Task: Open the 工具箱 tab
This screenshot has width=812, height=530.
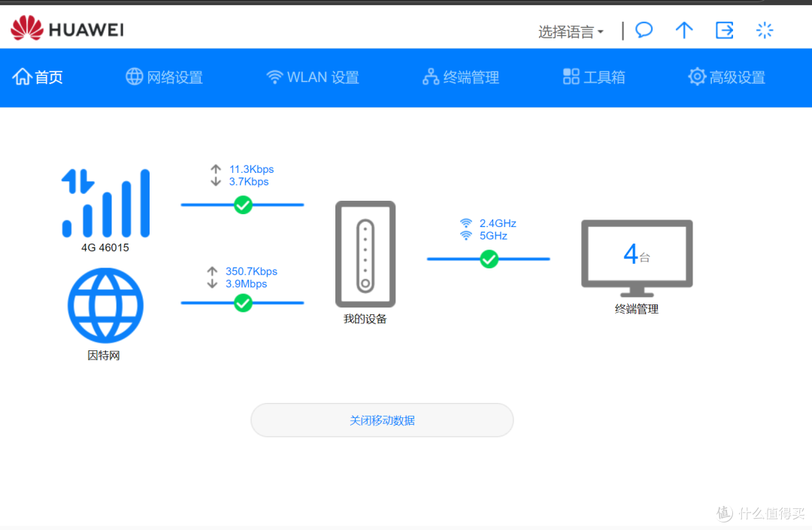Action: [x=594, y=77]
